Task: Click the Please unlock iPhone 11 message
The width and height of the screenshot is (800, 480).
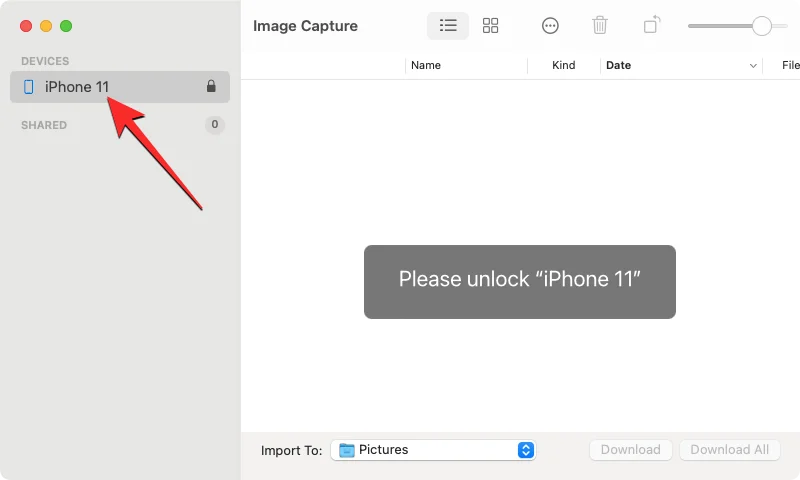Action: pyautogui.click(x=520, y=282)
